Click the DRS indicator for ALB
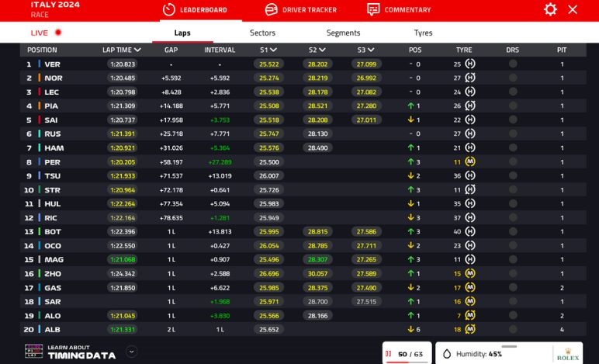Image resolution: width=599 pixels, height=364 pixels. pos(513,330)
